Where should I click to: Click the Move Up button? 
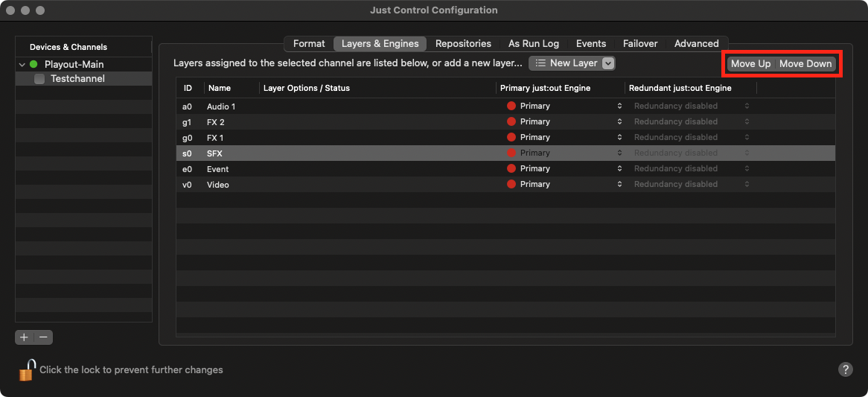(x=750, y=63)
